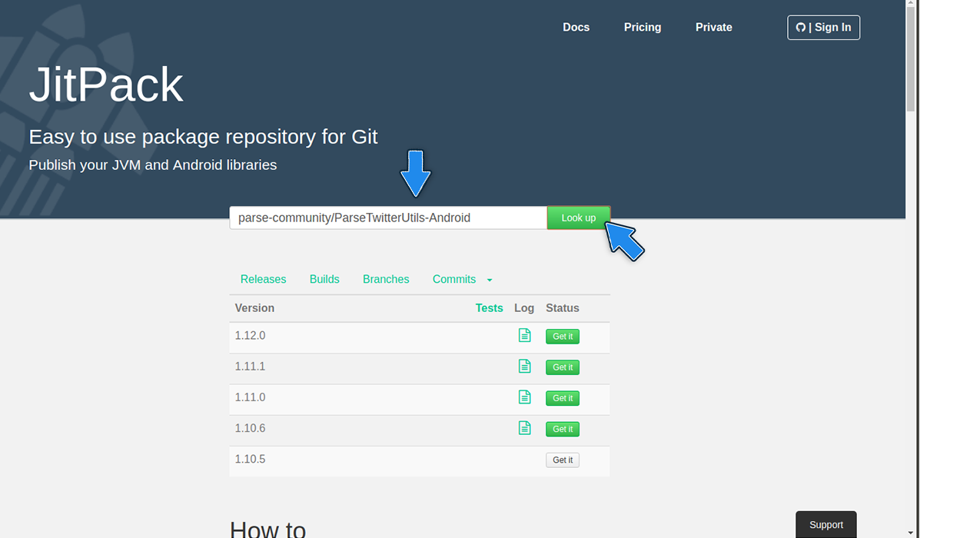980x538 pixels.
Task: Click the version 1.11.0 cell
Action: click(x=250, y=397)
